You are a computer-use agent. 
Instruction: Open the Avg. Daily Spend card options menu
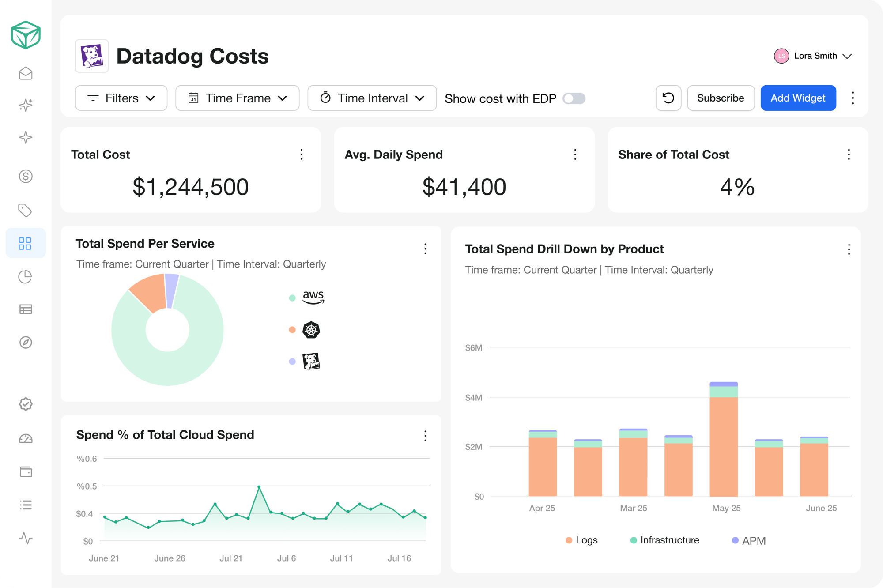575,155
